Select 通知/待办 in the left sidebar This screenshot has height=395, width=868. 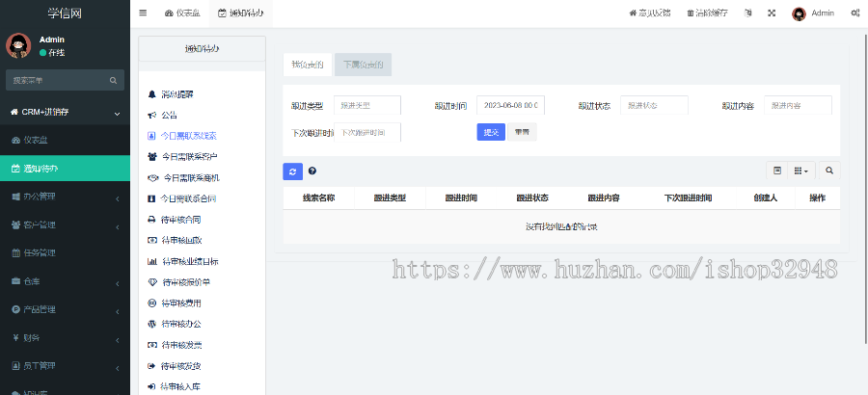point(65,169)
